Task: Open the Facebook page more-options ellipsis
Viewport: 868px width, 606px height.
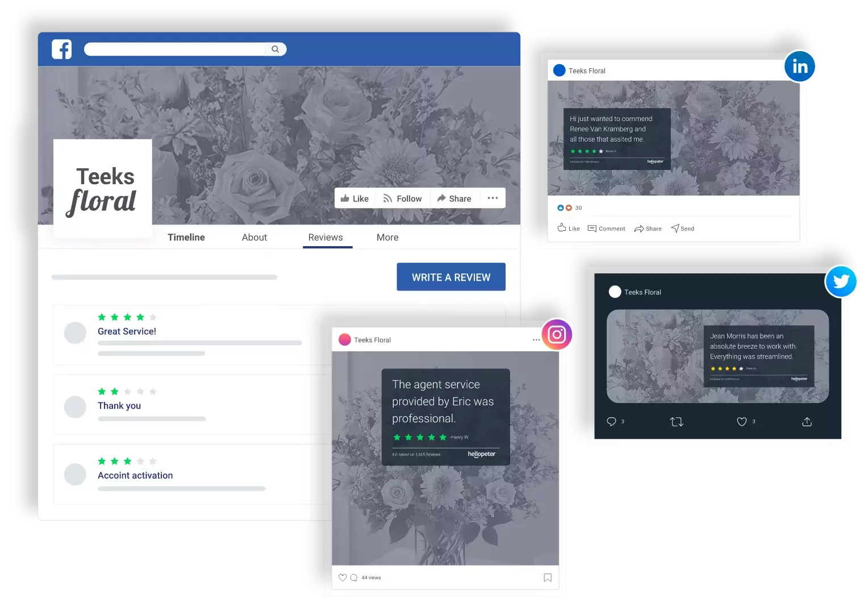Action: pyautogui.click(x=493, y=198)
